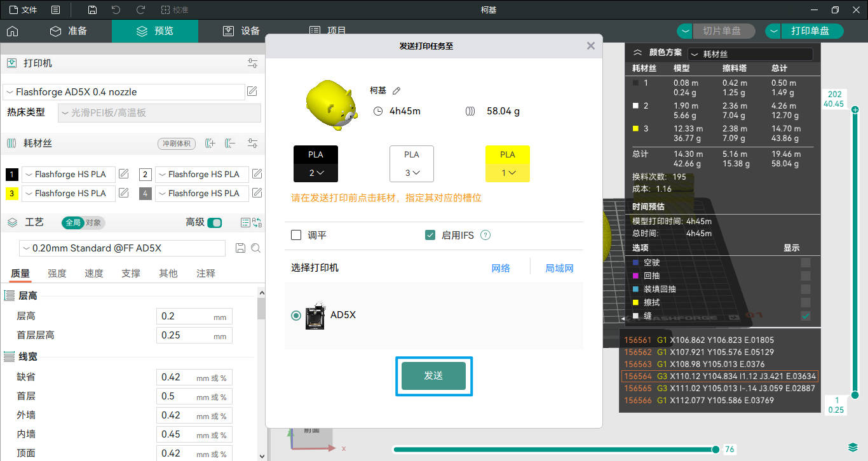Open filament 2 Flashforge HS PLA dropdown
The height and width of the screenshot is (461, 868).
(202, 174)
